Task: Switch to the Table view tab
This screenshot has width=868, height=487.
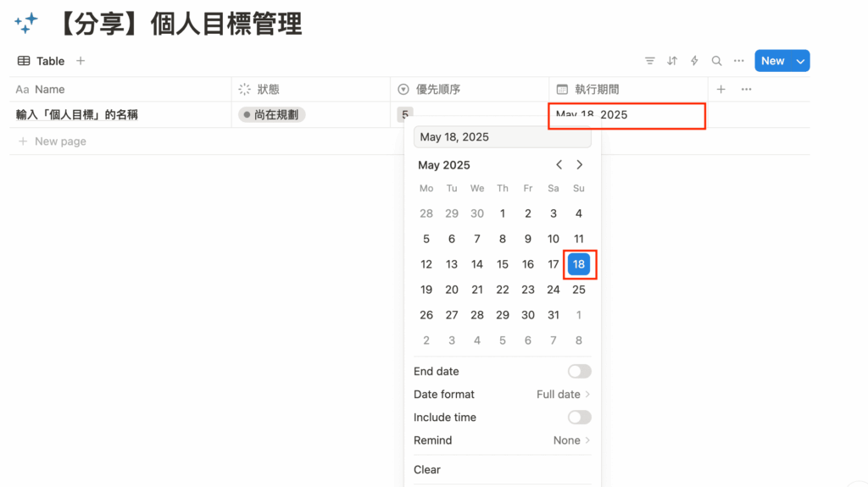Action: point(41,61)
